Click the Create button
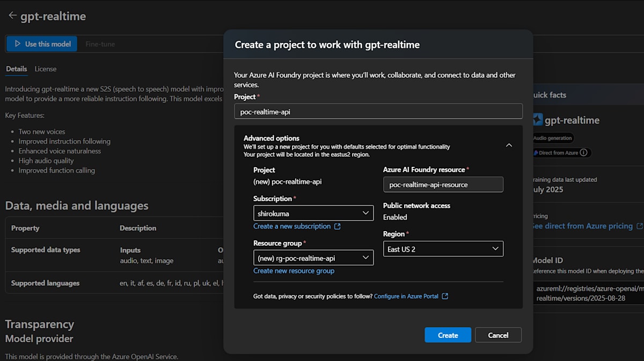 tap(448, 335)
